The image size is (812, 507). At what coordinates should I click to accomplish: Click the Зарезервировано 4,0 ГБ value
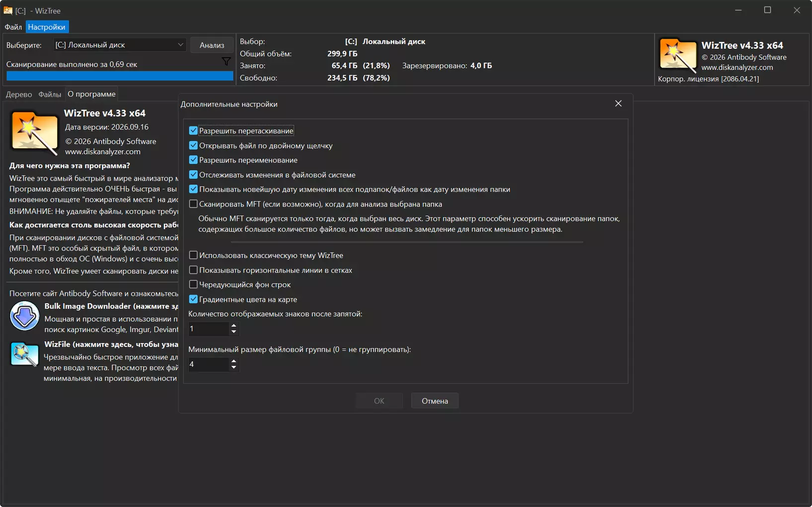point(481,66)
